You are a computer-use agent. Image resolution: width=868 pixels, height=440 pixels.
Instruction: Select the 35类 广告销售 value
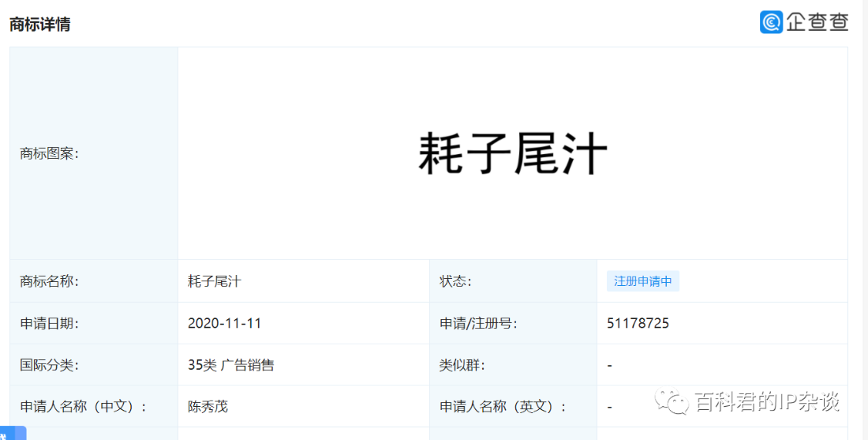click(231, 365)
